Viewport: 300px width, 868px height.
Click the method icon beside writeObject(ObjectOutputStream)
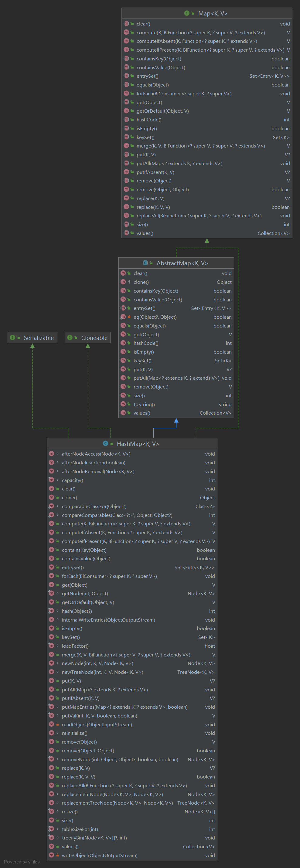click(51, 855)
